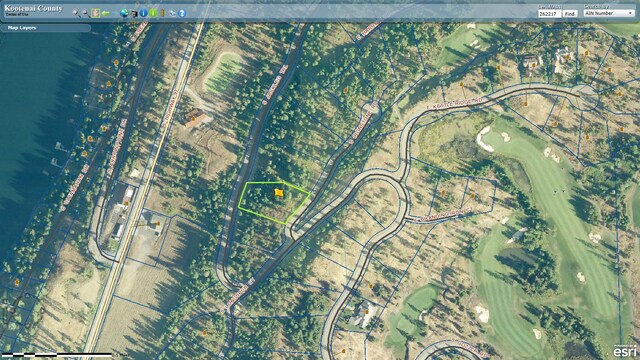Click the faded forward extent arrow
The image size is (640, 360).
115,13
